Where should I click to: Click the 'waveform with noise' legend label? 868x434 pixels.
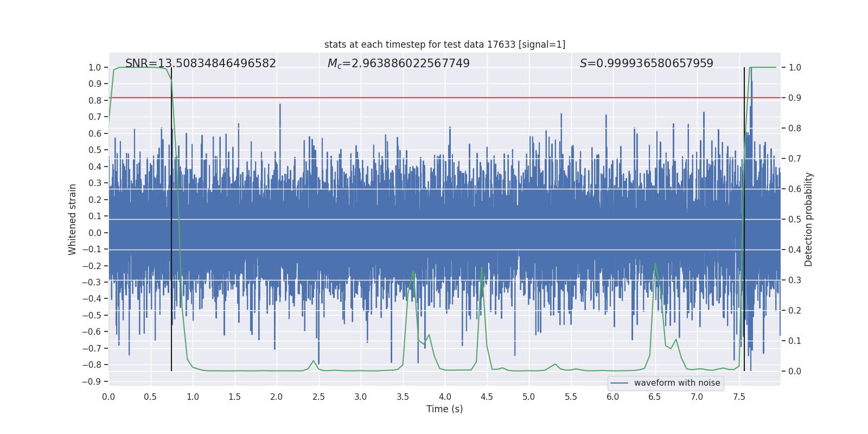pos(676,383)
